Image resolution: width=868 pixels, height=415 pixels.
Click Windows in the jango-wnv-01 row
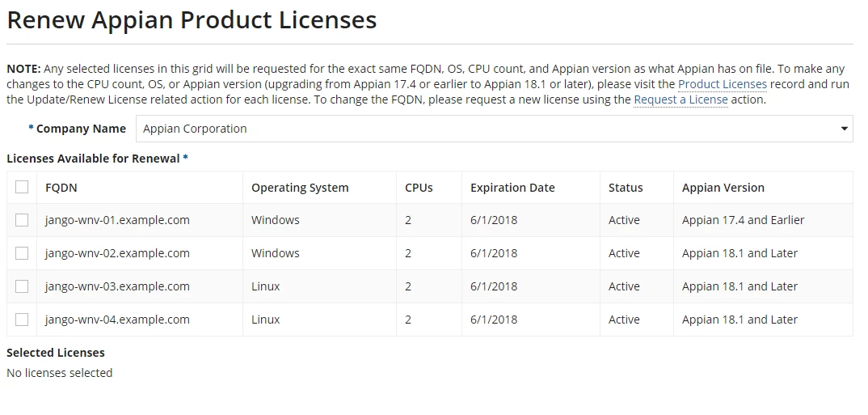[275, 220]
